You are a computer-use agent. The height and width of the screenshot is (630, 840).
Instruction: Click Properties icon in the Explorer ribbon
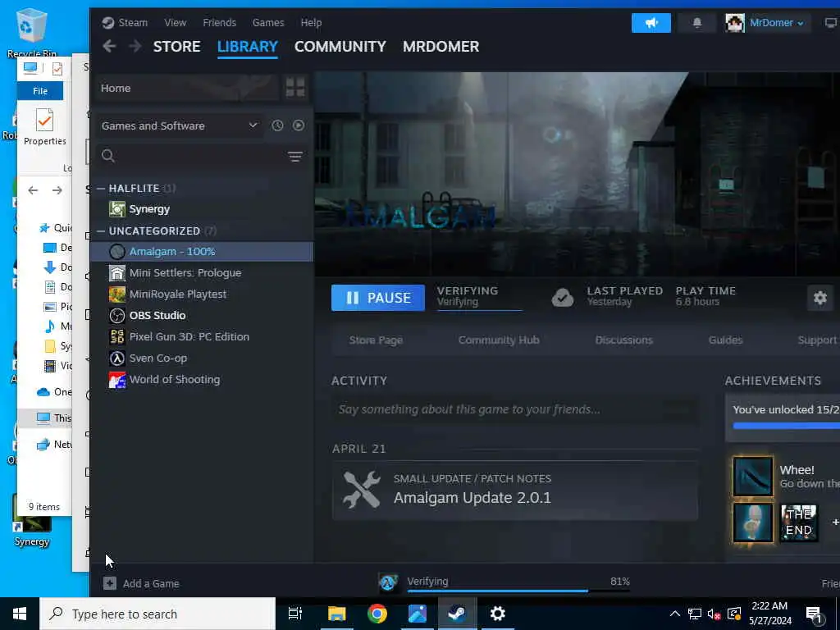44,126
